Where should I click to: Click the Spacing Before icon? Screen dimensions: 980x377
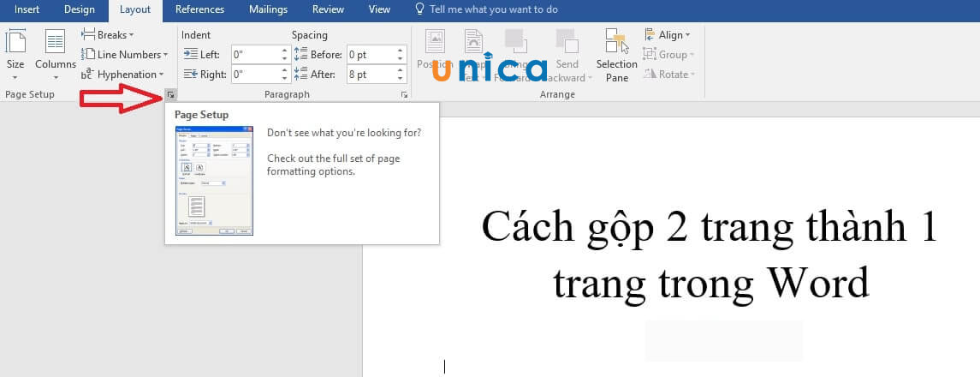click(x=300, y=54)
